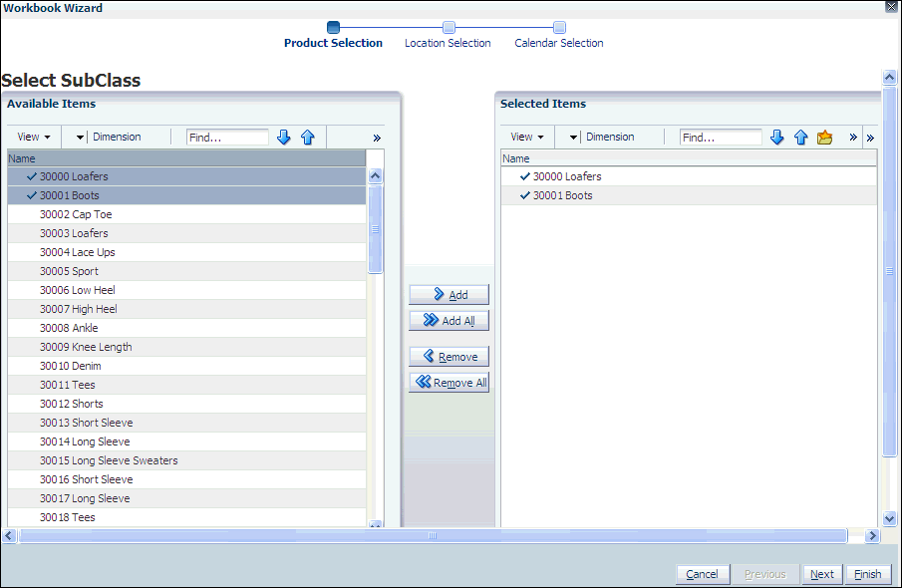
Task: Select 30018 Tees row
Action: point(186,518)
